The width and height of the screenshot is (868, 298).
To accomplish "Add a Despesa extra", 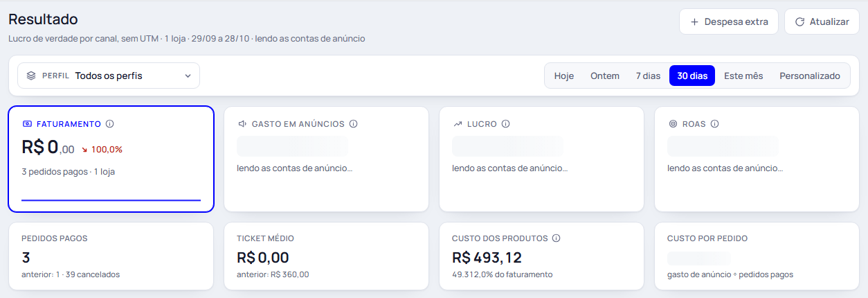I will point(729,21).
